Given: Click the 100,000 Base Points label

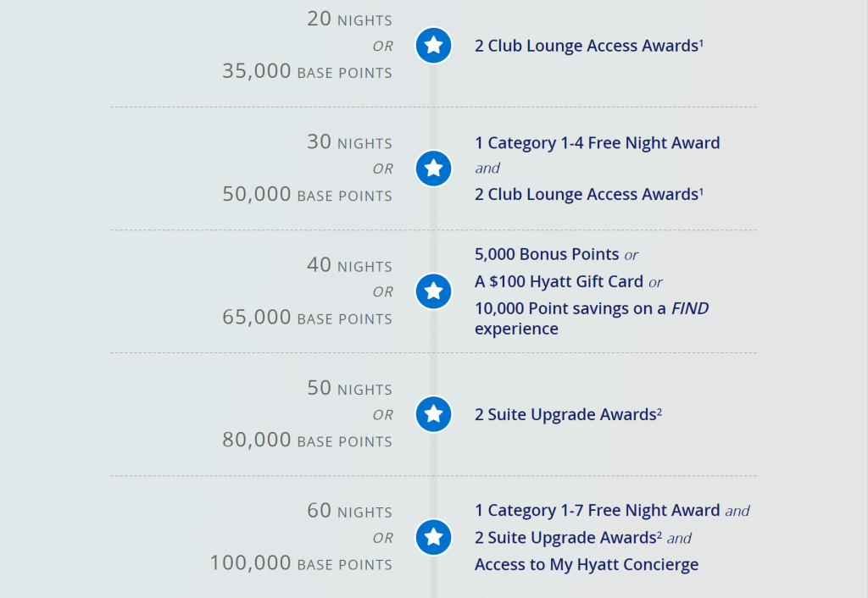Looking at the screenshot, I should [x=301, y=563].
